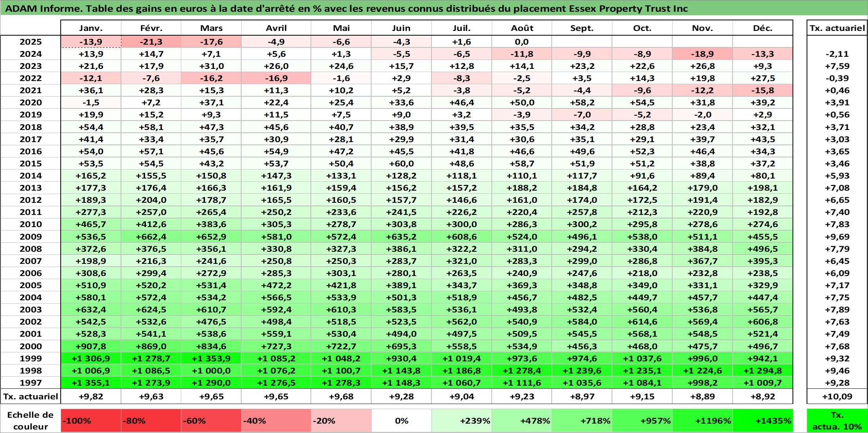Click the +496,5 cell for December 2008
This screenshot has height=433, width=868.
[763, 249]
